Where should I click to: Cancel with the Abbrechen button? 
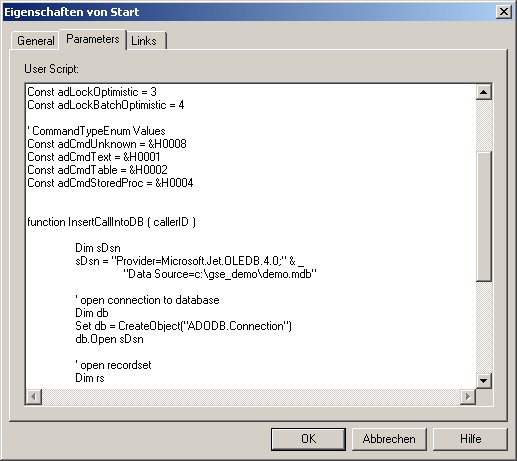point(389,439)
